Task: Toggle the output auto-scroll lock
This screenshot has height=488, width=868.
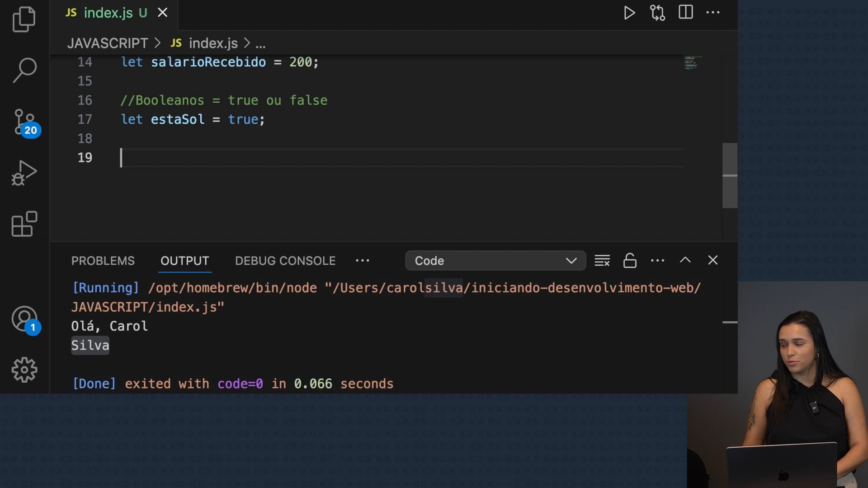Action: click(x=630, y=261)
